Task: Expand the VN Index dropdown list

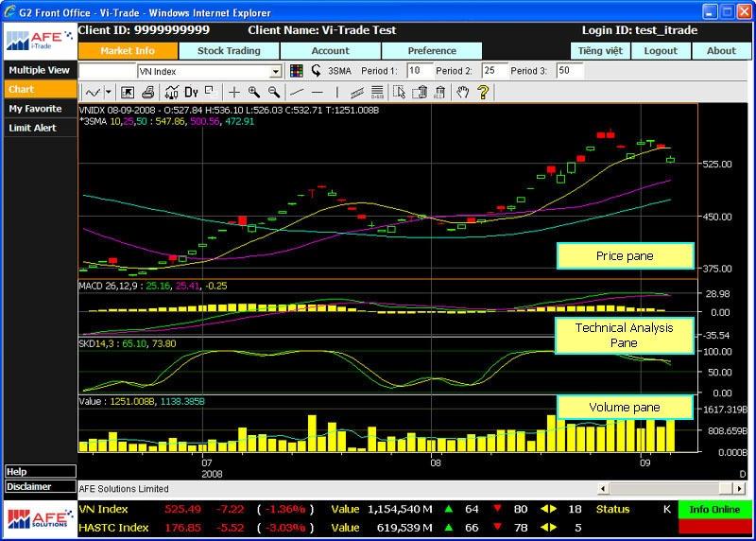Action: click(x=275, y=72)
